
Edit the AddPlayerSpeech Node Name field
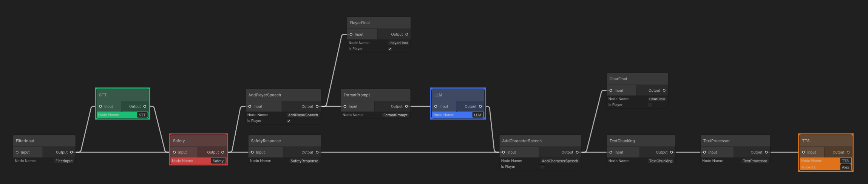click(303, 115)
